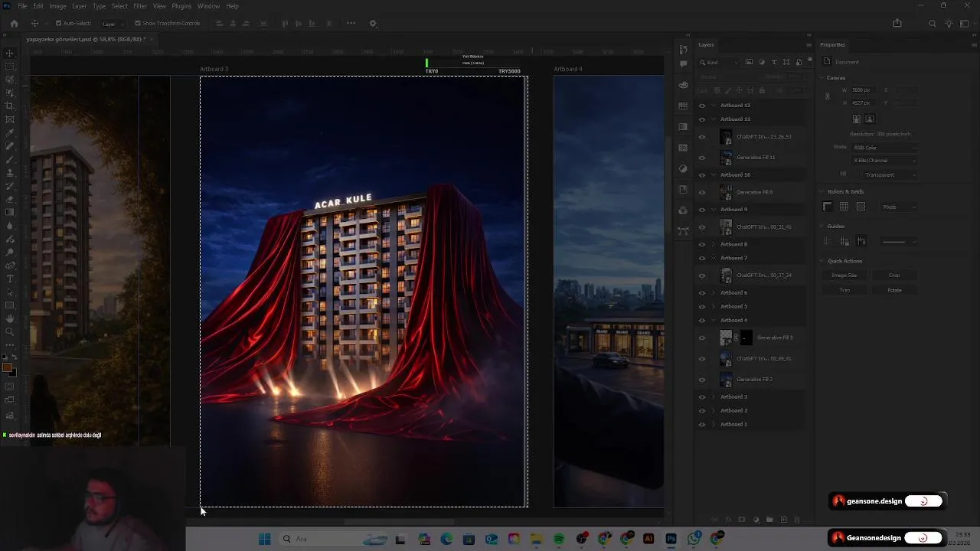Open the Filter menu

[x=140, y=6]
